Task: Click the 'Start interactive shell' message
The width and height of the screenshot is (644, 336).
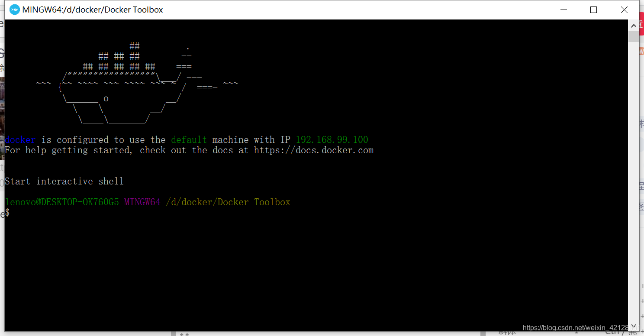Action: click(64, 181)
